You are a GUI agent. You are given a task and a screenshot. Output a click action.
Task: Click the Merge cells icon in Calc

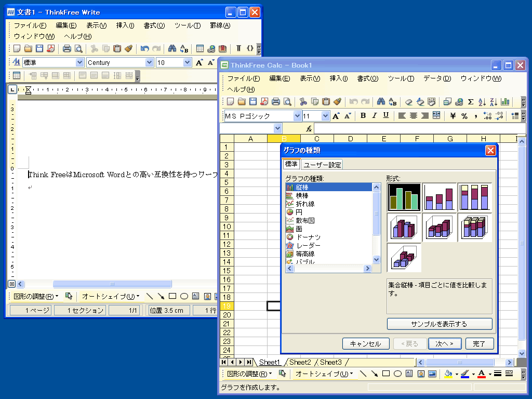[436, 116]
